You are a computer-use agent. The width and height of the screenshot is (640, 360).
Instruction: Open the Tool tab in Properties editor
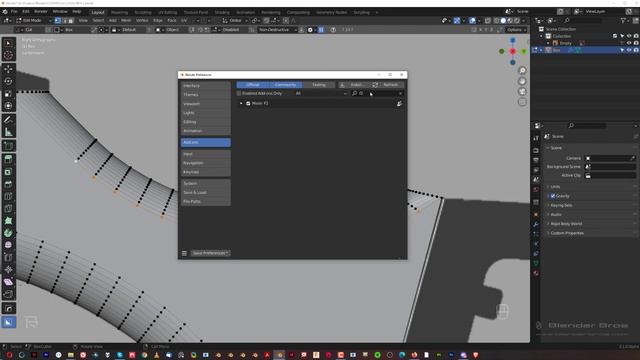point(536,138)
